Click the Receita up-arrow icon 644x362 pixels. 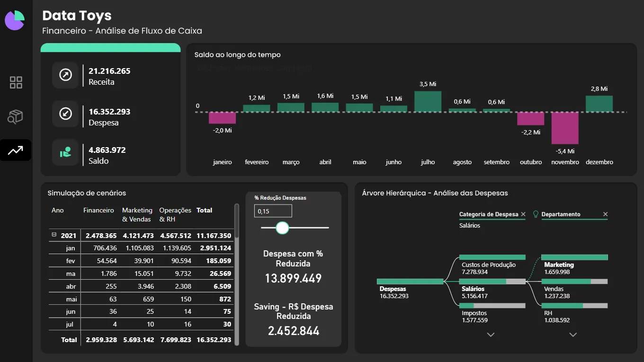[x=65, y=75]
